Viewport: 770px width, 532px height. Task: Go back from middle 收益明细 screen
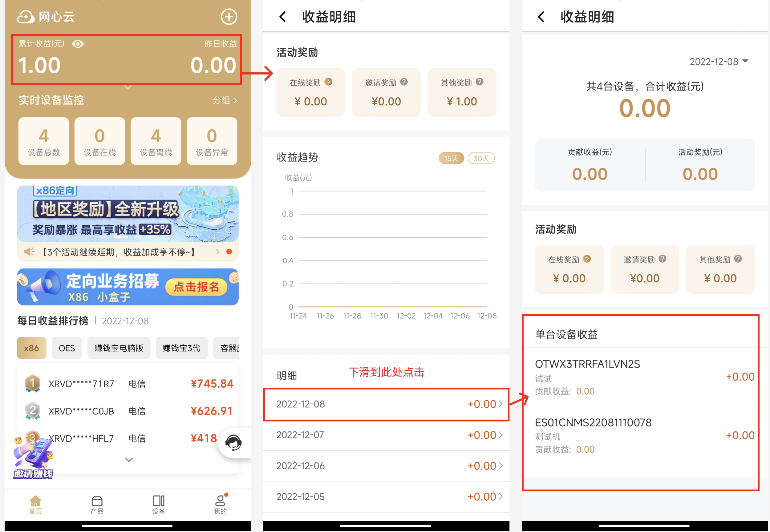coord(282,17)
